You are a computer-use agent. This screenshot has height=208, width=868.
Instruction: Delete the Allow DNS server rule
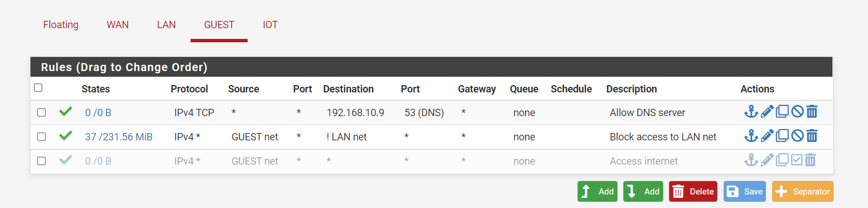(812, 112)
